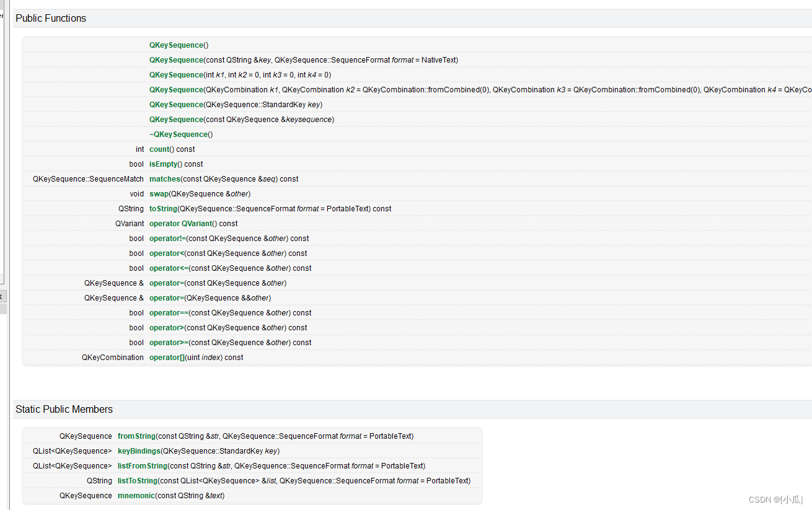This screenshot has height=510, width=812.
Task: Click the 'Public Functions' section heading
Action: click(51, 19)
